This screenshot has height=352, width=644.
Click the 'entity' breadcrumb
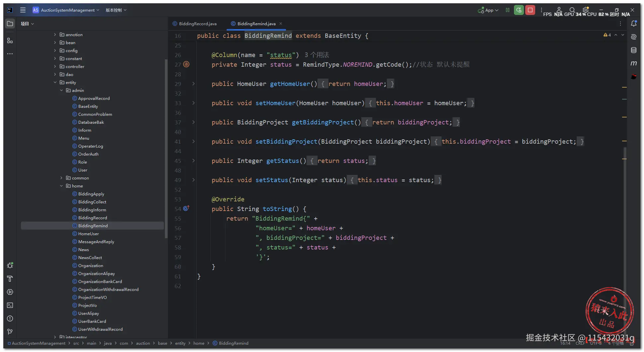180,343
